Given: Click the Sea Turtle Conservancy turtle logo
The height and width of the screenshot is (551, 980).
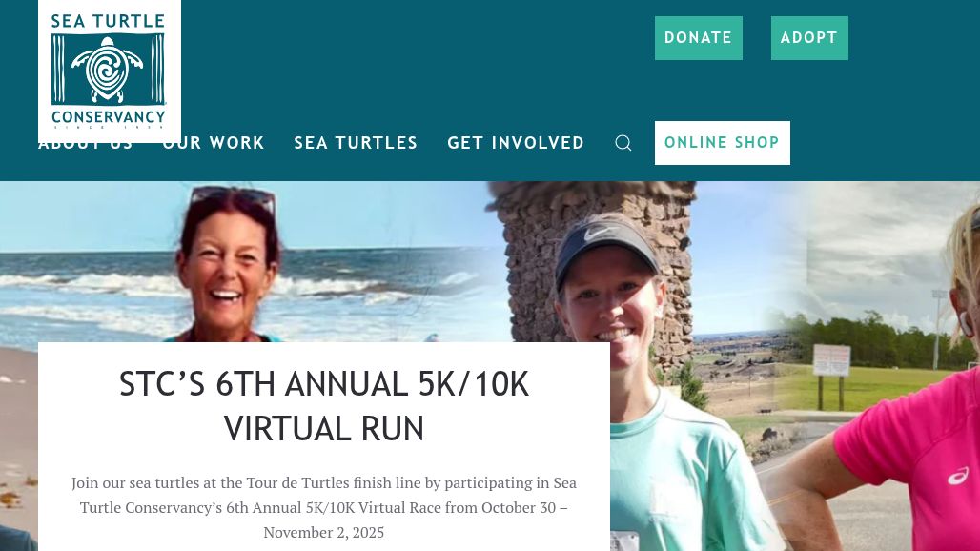Looking at the screenshot, I should [x=110, y=71].
